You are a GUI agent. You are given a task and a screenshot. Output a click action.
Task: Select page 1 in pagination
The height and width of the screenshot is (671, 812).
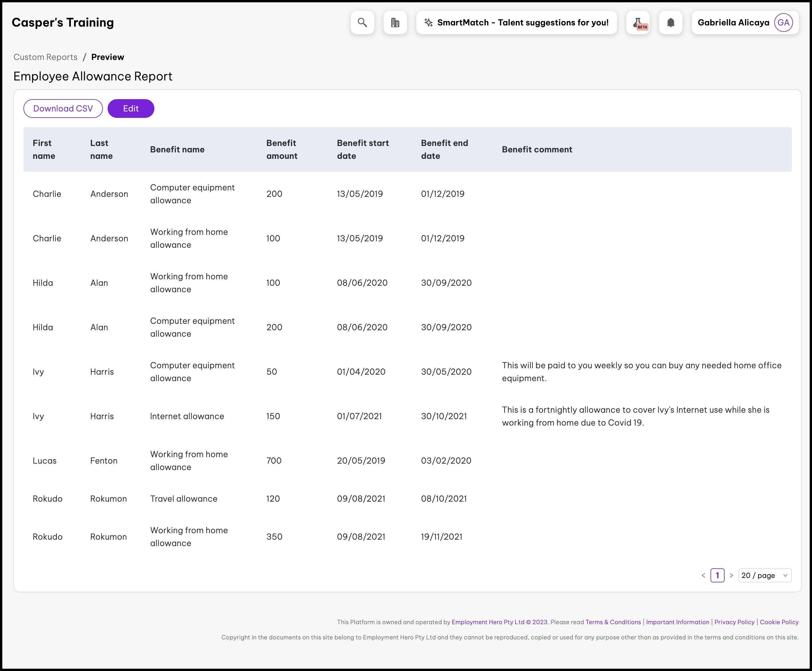[717, 576]
